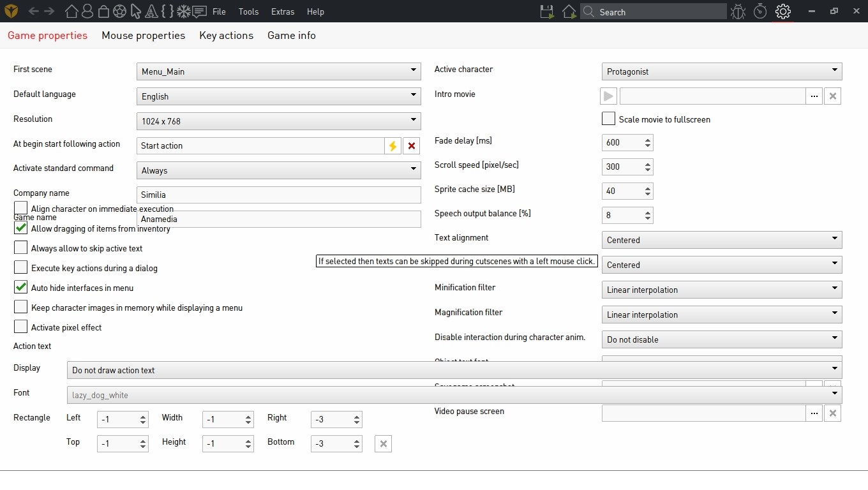
Task: Open the Text alignment dropdown
Action: tap(722, 240)
